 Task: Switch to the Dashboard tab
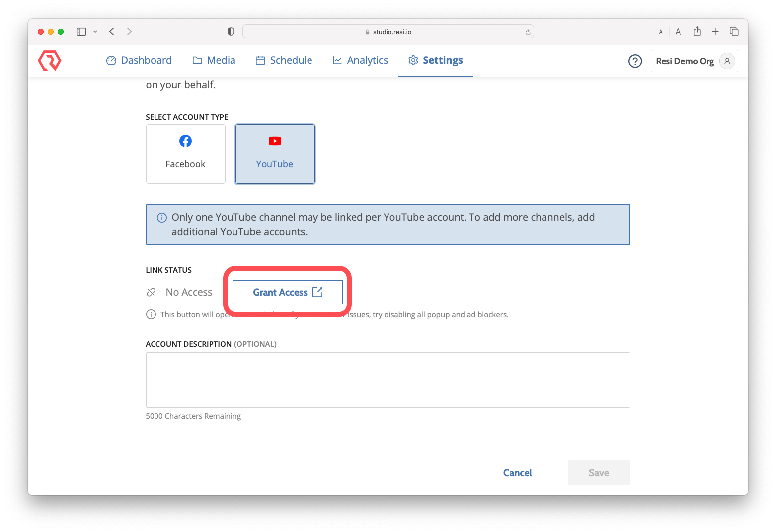click(139, 60)
